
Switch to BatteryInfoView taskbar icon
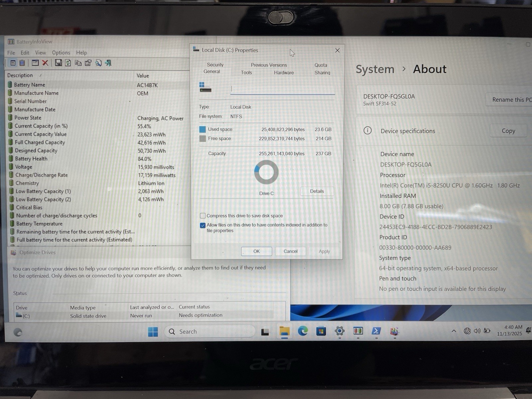click(x=358, y=331)
